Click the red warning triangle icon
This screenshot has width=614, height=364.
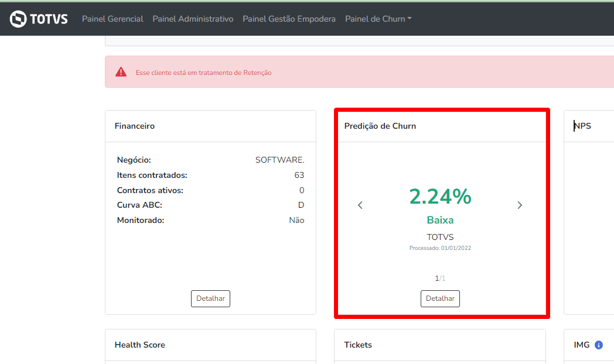click(121, 72)
